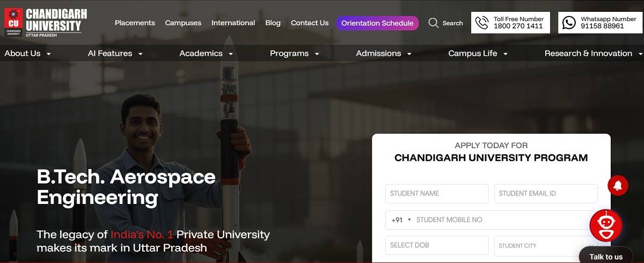Open the AI Features dropdown
The height and width of the screenshot is (263, 644).
coord(115,53)
